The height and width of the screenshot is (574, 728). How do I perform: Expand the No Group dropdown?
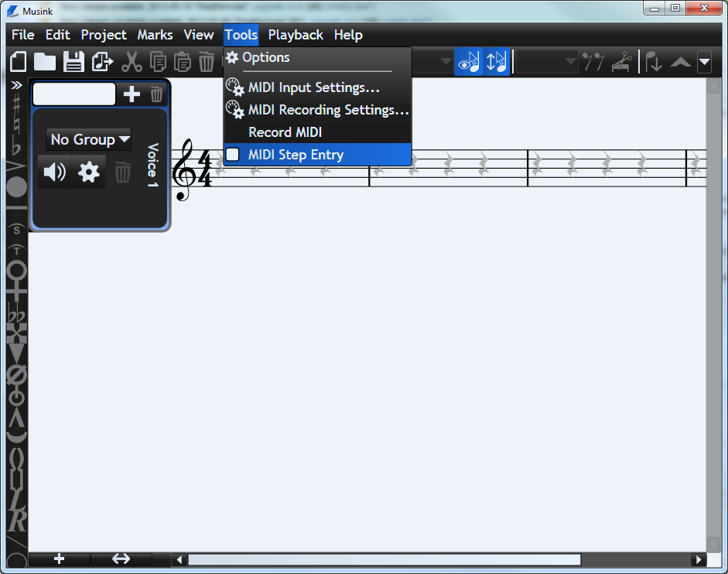pyautogui.click(x=89, y=139)
